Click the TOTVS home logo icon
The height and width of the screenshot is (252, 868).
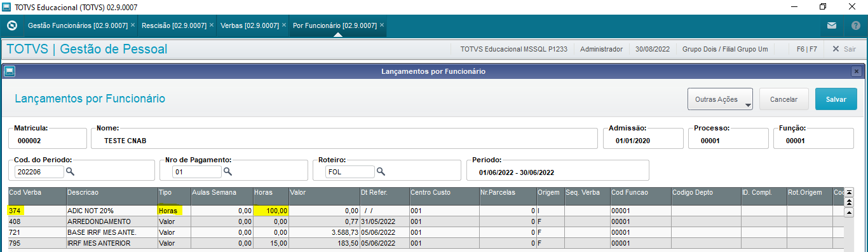coord(11,26)
